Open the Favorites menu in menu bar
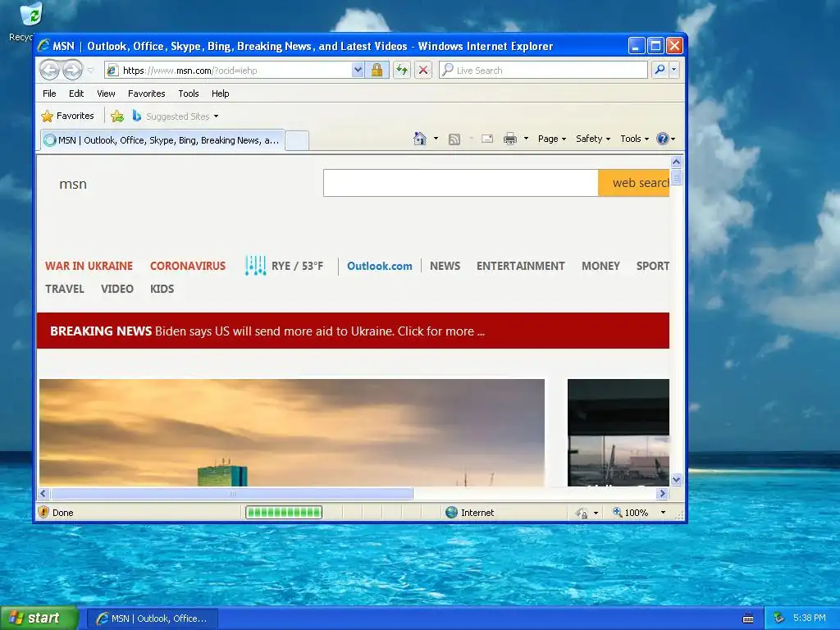 [x=146, y=94]
